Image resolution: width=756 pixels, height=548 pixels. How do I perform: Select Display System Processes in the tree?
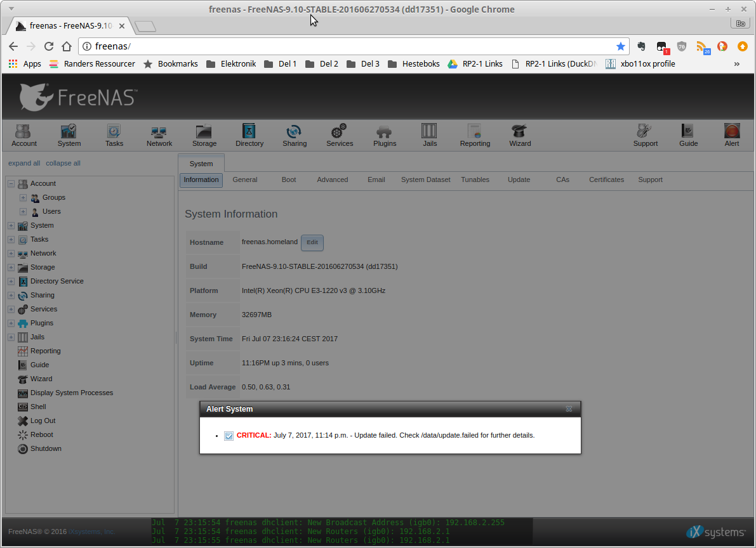point(71,393)
